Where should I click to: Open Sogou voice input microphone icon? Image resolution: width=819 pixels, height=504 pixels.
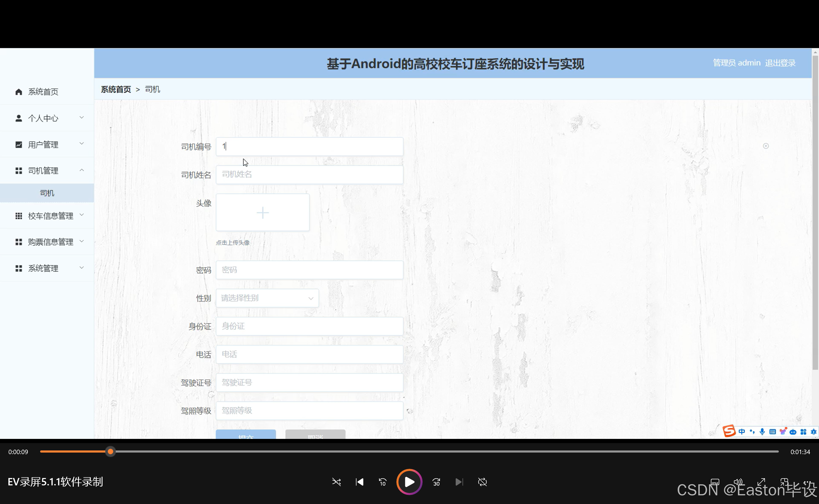coord(762,432)
